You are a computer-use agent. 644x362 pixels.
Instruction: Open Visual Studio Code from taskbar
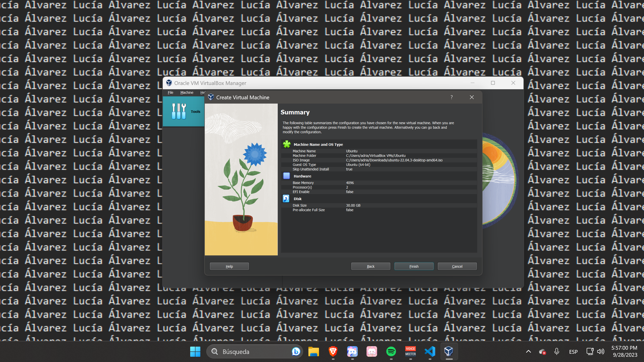[x=430, y=351]
